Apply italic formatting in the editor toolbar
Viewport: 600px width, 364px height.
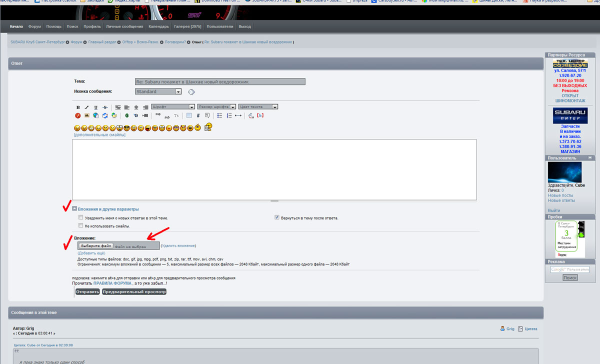coord(86,107)
